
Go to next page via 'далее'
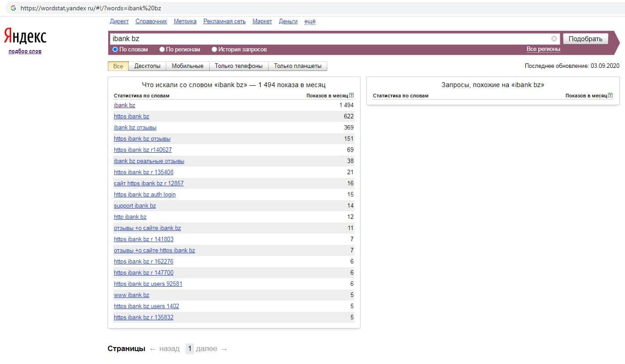[207, 349]
